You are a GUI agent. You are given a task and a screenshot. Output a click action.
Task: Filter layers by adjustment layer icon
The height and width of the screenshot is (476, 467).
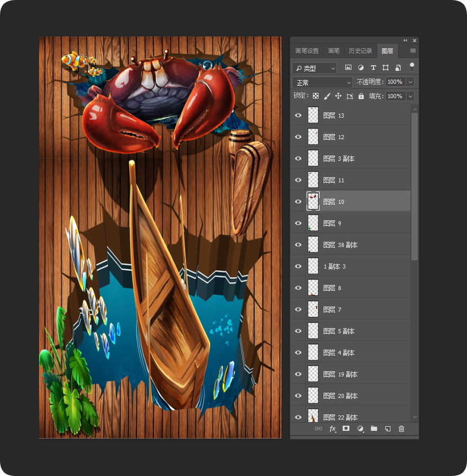pos(361,68)
